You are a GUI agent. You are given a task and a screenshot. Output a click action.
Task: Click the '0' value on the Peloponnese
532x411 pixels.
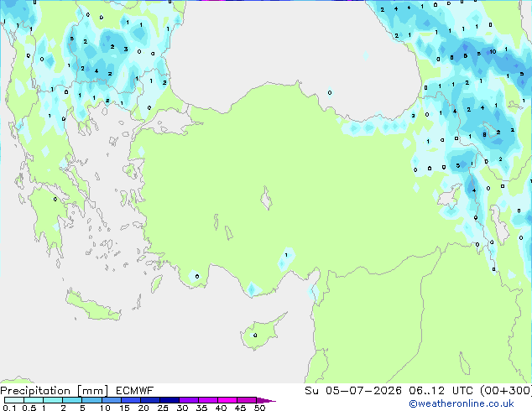click(x=55, y=199)
